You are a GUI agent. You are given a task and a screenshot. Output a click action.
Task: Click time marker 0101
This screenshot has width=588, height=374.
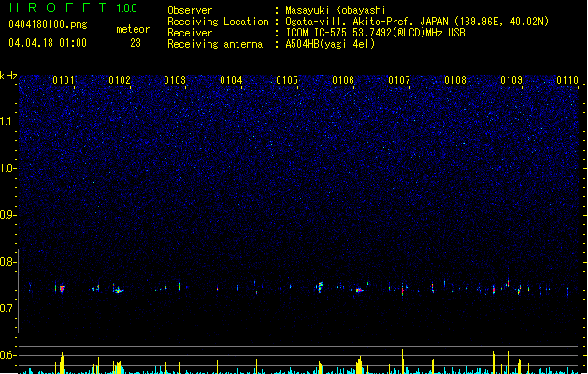coord(64,80)
